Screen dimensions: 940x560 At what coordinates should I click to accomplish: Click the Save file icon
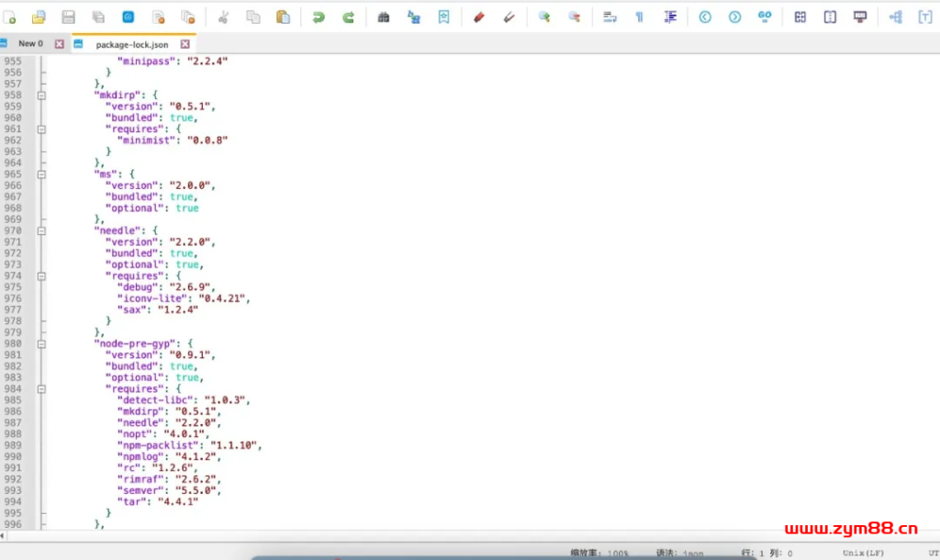pos(68,17)
